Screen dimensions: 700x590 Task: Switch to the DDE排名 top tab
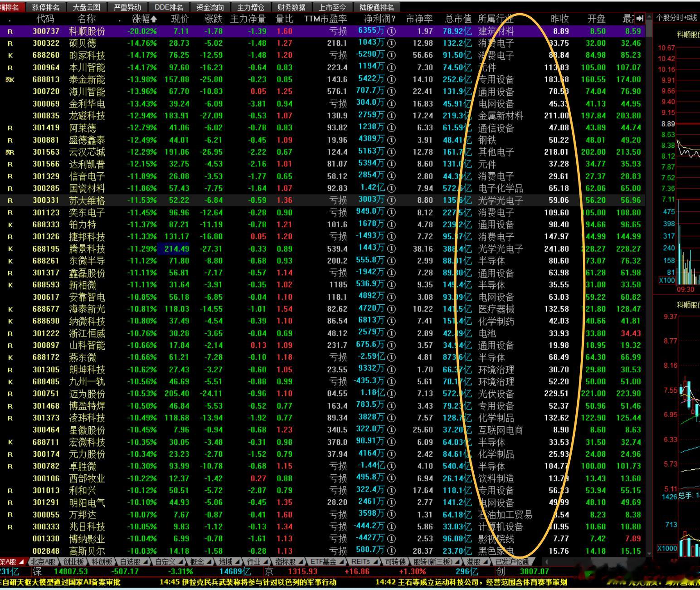169,7
